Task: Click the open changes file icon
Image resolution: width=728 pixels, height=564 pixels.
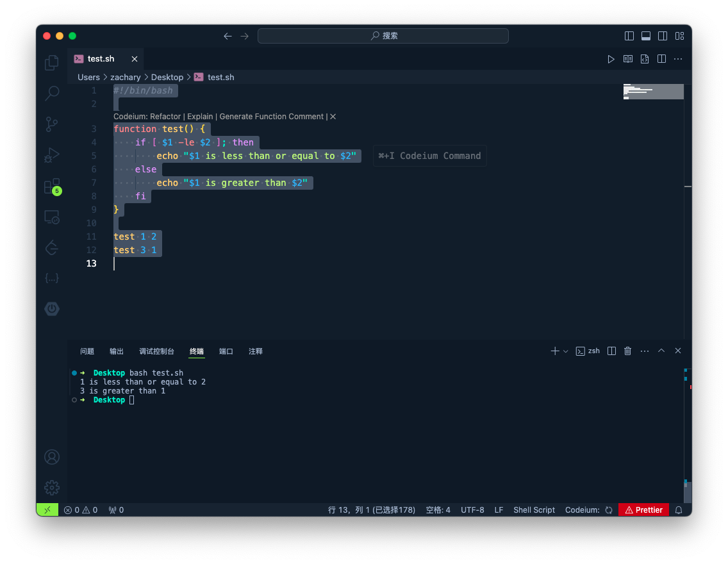Action: (645, 59)
